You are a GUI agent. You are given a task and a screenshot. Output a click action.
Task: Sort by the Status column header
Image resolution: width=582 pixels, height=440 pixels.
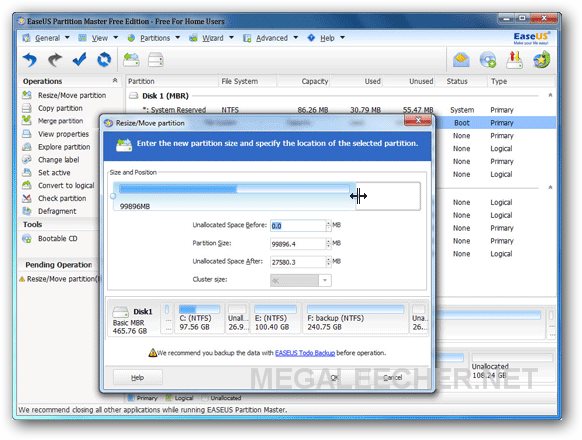tap(457, 81)
